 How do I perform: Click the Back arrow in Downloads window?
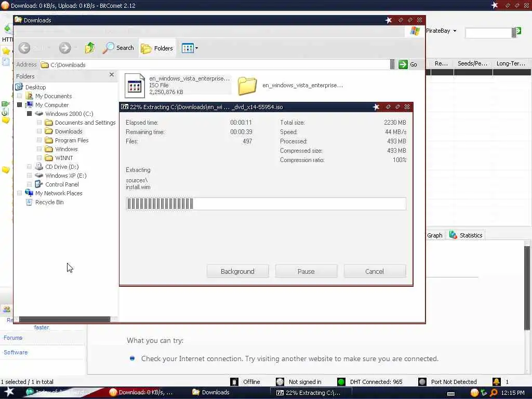(x=24, y=48)
